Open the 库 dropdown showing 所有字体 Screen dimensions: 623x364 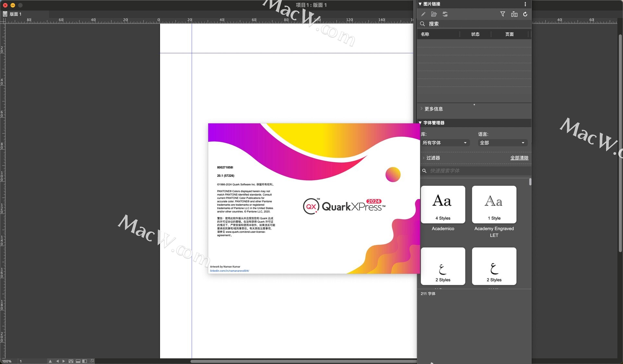[445, 143]
